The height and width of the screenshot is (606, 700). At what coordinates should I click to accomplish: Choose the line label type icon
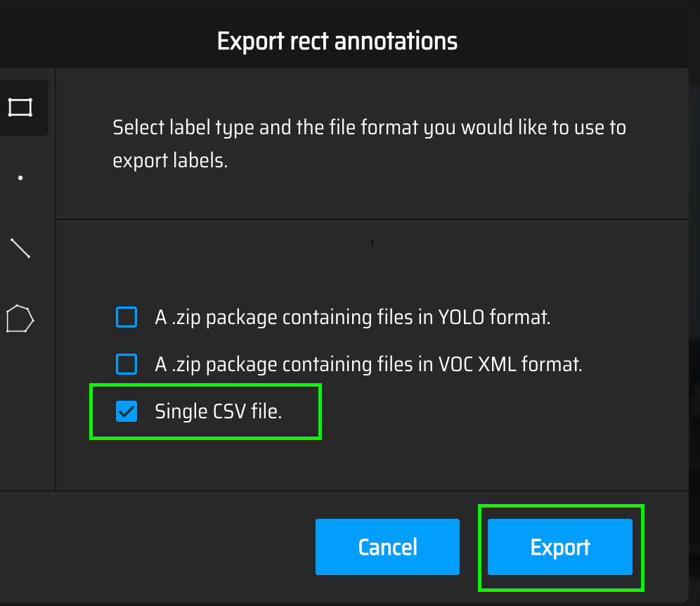[x=20, y=248]
